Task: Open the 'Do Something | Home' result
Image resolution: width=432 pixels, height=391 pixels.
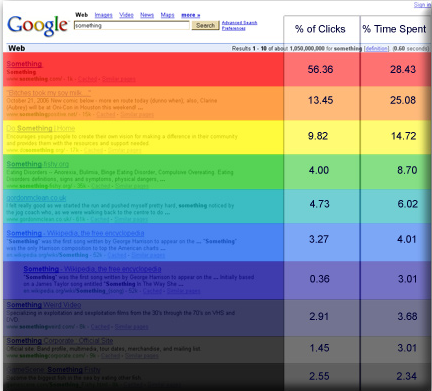Action: pos(41,128)
